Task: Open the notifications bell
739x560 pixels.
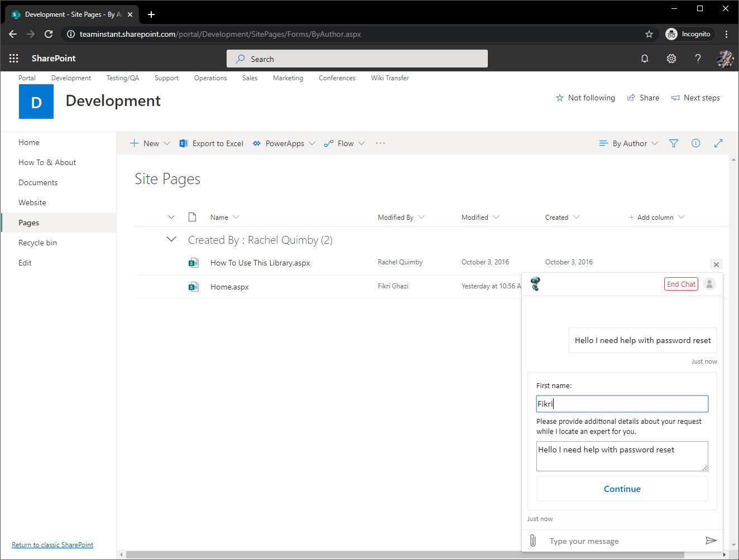Action: [x=645, y=59]
